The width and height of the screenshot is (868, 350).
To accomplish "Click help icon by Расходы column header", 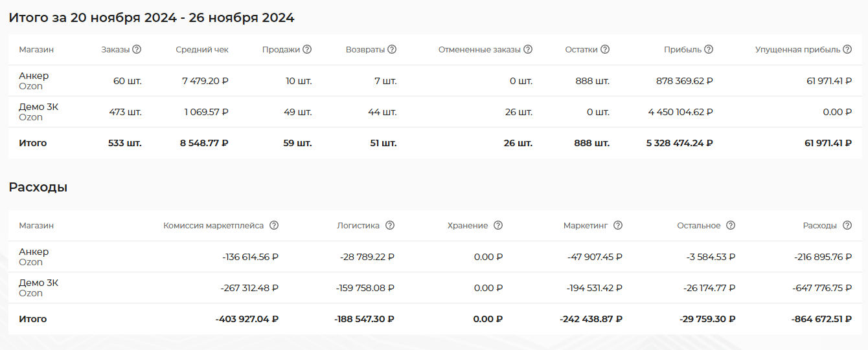I will pos(847,226).
